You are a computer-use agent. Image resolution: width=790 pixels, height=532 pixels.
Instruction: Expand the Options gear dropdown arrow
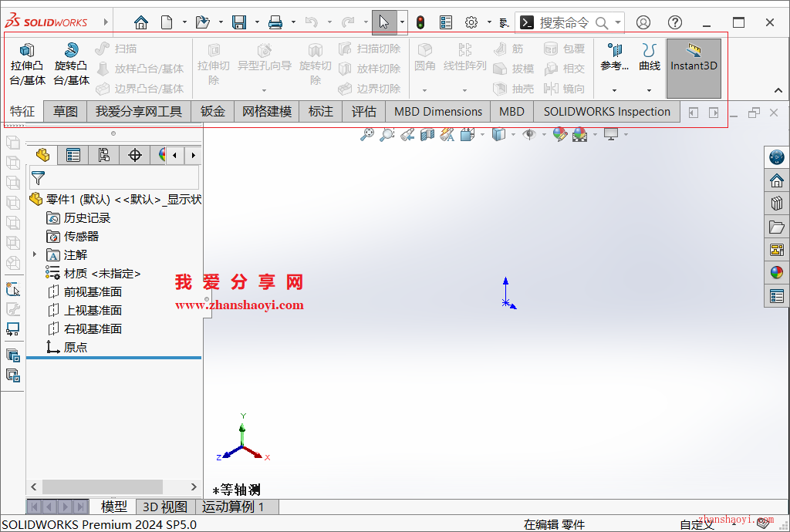point(489,22)
